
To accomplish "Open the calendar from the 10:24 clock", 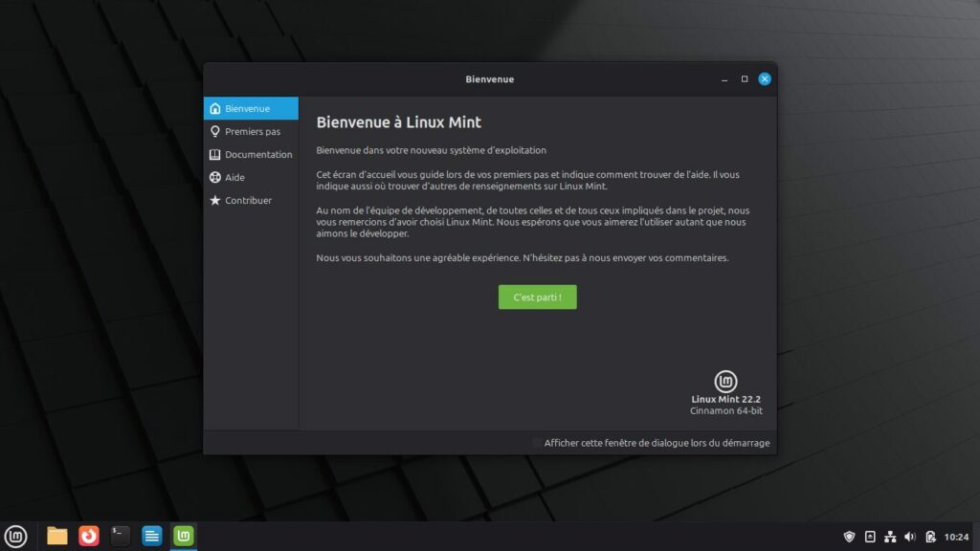I will click(956, 537).
